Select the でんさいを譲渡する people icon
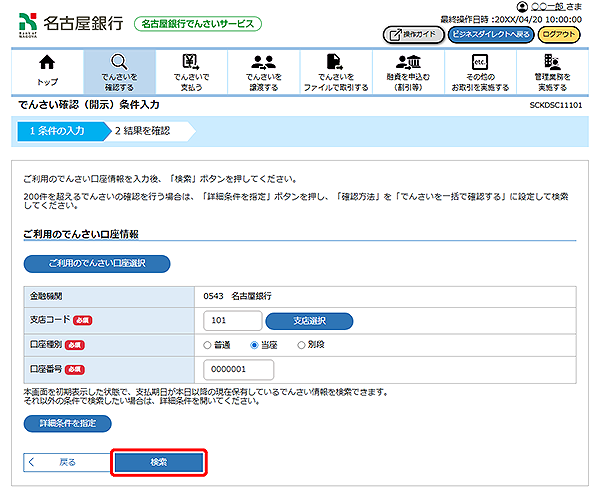This screenshot has height=492, width=600. point(262,64)
